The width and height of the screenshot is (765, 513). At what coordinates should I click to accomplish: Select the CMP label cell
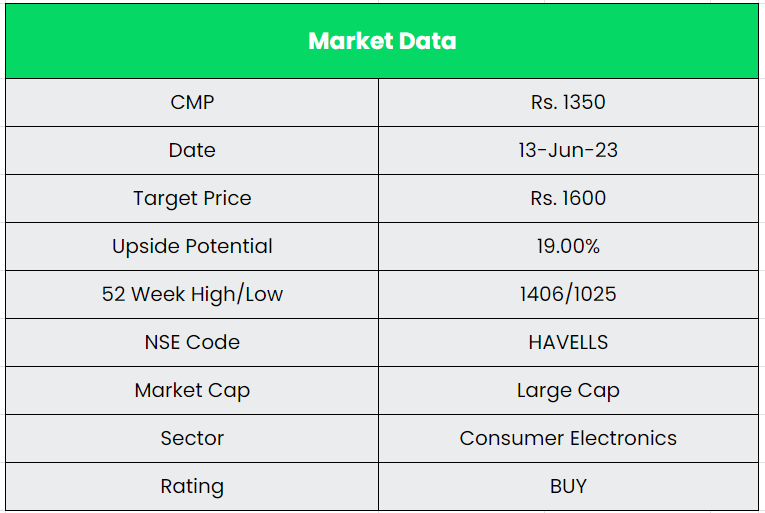click(192, 102)
